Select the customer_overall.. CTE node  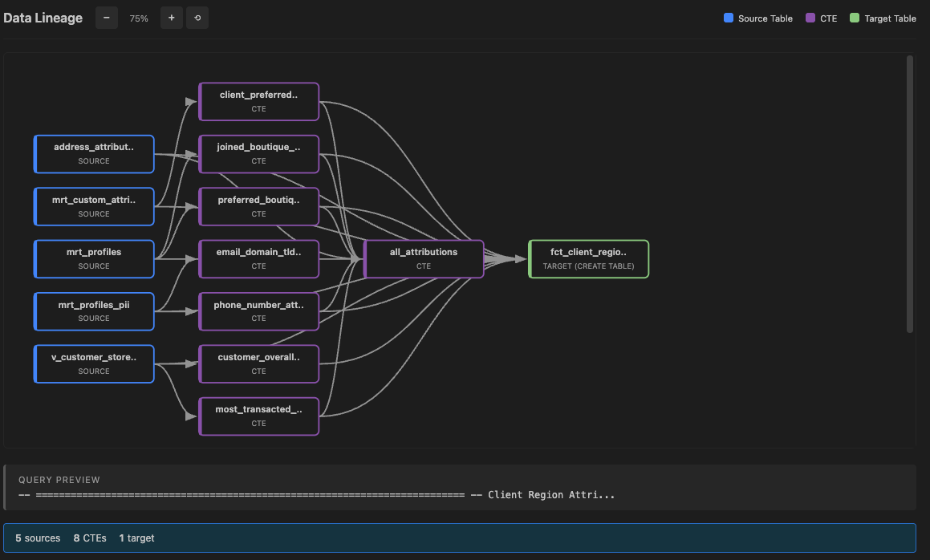(x=258, y=363)
